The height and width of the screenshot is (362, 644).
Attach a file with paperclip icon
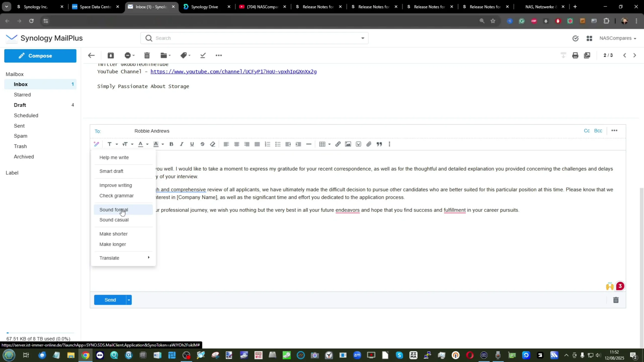coord(369,144)
